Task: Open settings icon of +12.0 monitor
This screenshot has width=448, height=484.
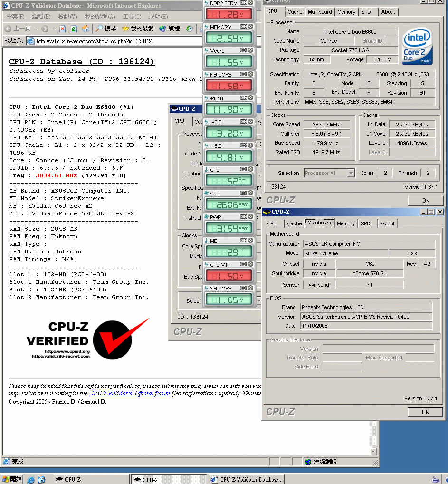Action: click(243, 98)
